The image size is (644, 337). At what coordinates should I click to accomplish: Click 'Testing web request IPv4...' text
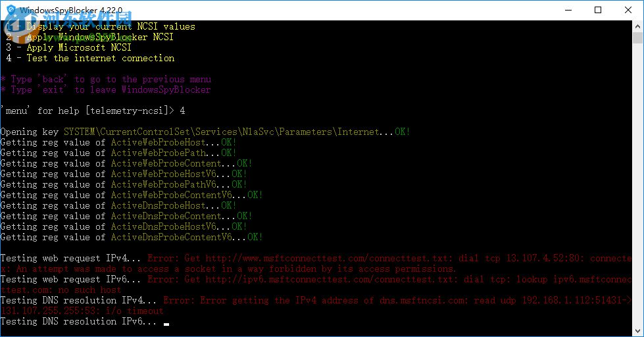[70, 259]
